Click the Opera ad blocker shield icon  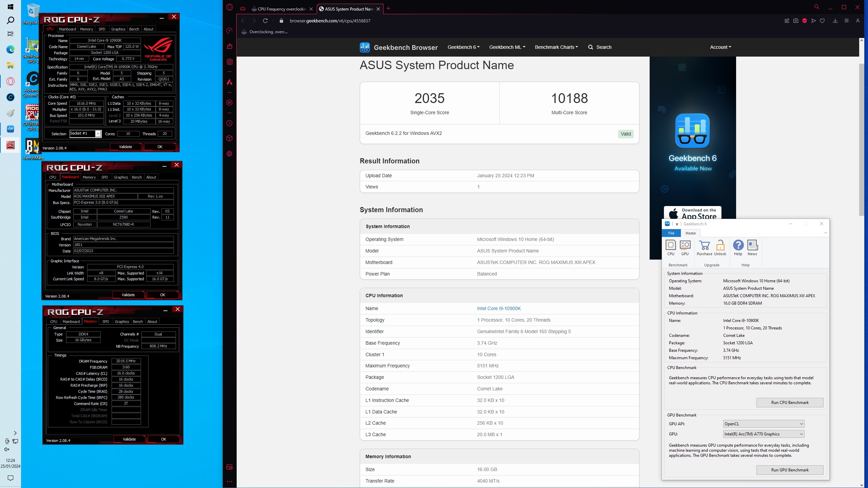coord(805,21)
